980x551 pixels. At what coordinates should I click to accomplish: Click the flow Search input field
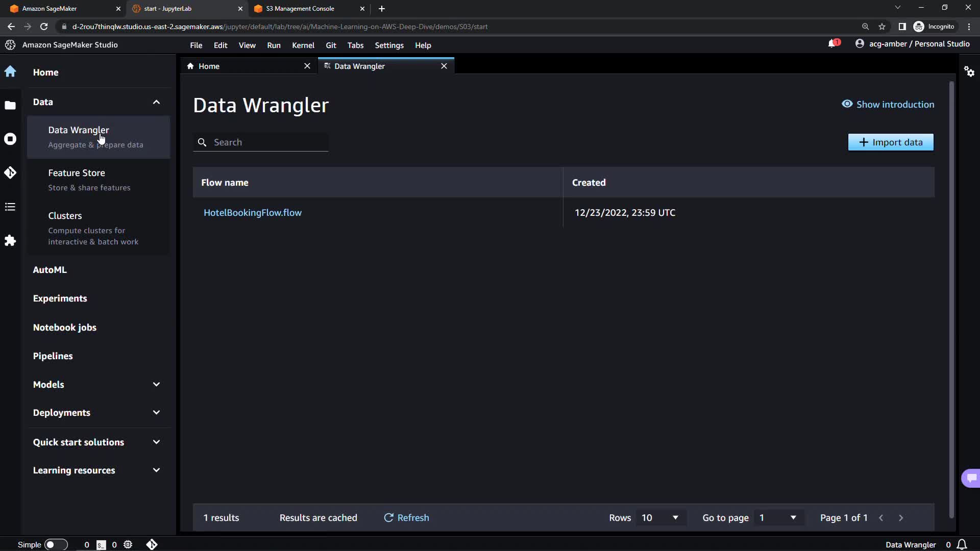pyautogui.click(x=268, y=142)
